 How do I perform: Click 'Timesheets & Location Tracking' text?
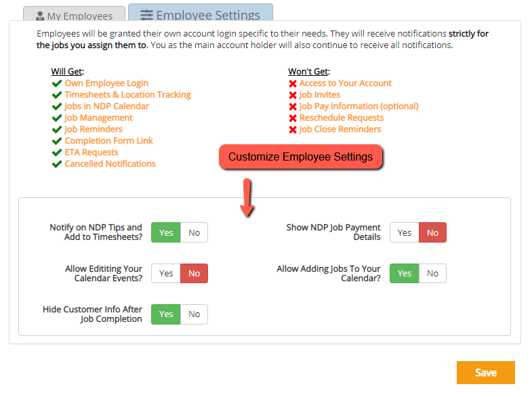click(128, 95)
